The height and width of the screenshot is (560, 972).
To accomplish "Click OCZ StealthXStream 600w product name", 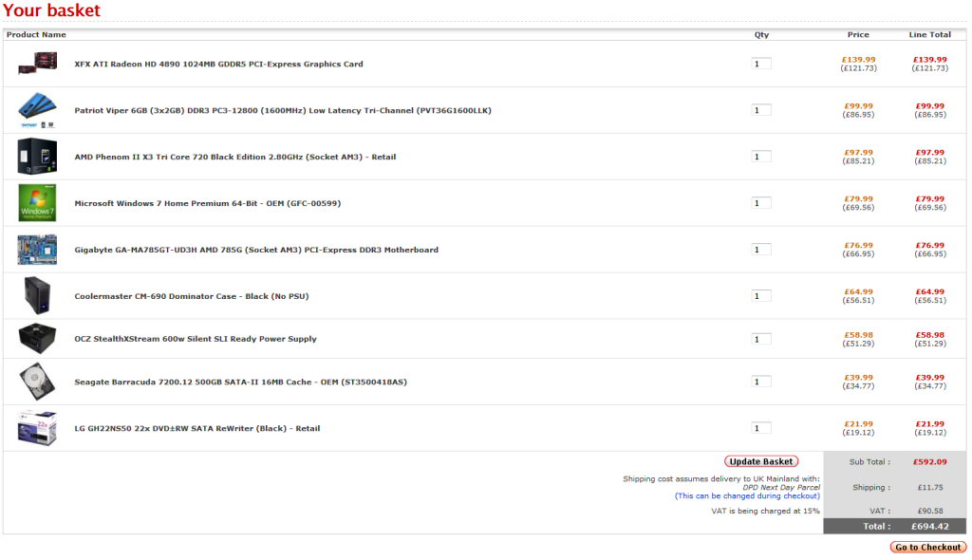I will pyautogui.click(x=196, y=339).
